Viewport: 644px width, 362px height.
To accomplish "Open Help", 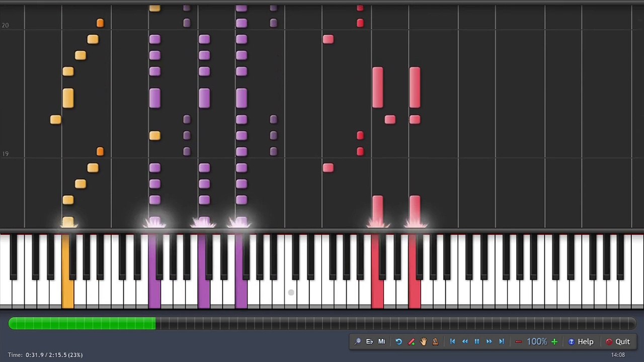I will 581,342.
